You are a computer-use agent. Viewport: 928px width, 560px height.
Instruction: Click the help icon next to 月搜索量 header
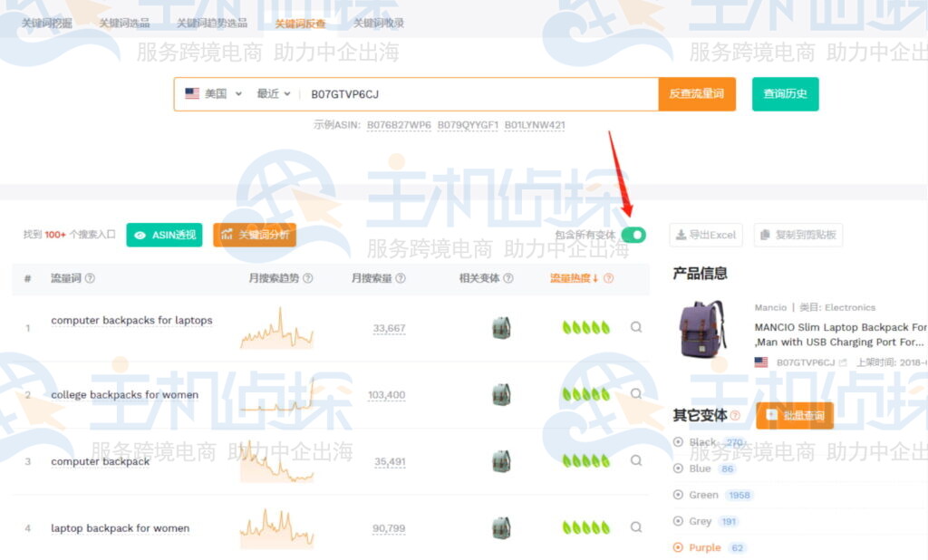(x=401, y=276)
